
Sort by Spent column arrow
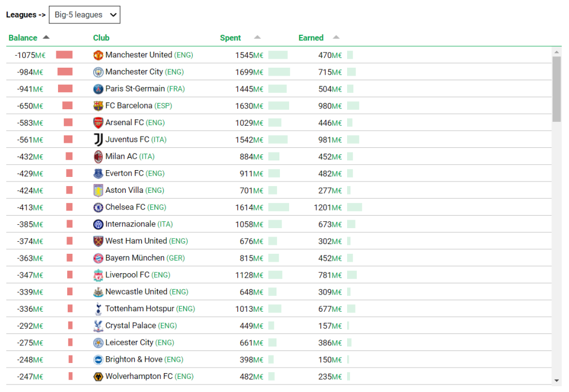pos(257,37)
